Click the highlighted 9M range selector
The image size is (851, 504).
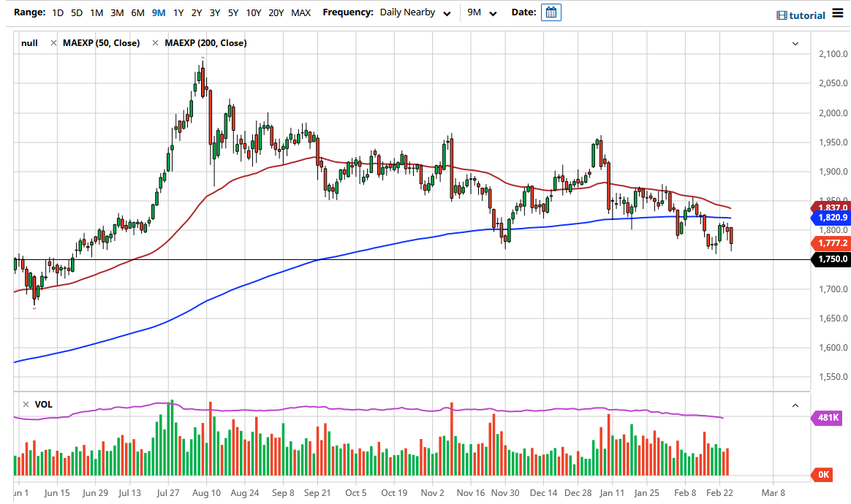pos(158,12)
